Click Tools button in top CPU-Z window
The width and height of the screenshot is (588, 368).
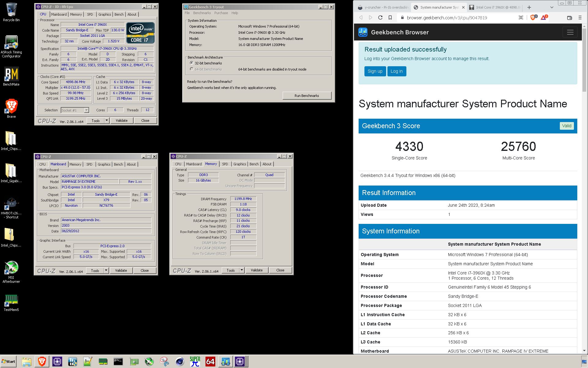[x=96, y=121]
